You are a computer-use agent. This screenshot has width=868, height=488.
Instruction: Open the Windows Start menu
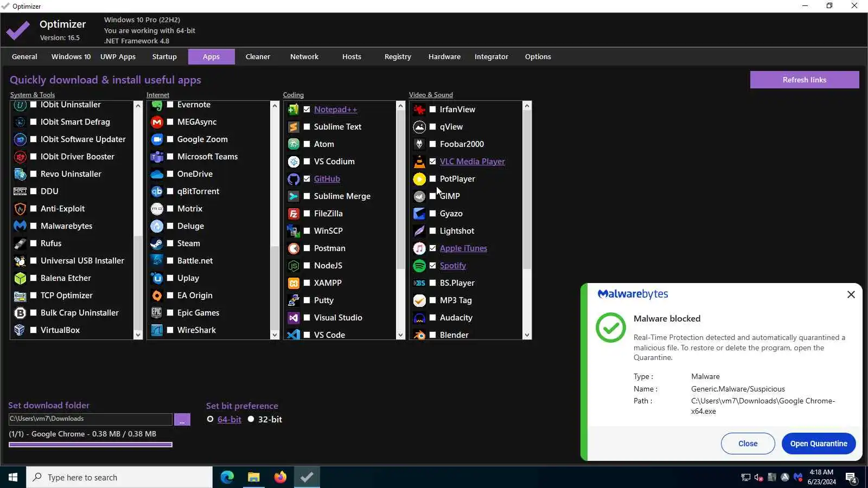coord(13,477)
